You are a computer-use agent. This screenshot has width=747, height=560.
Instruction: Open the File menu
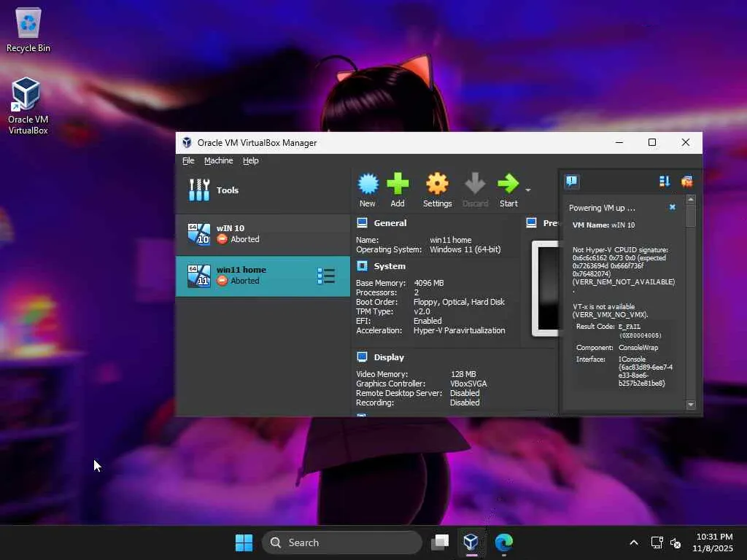pyautogui.click(x=188, y=160)
